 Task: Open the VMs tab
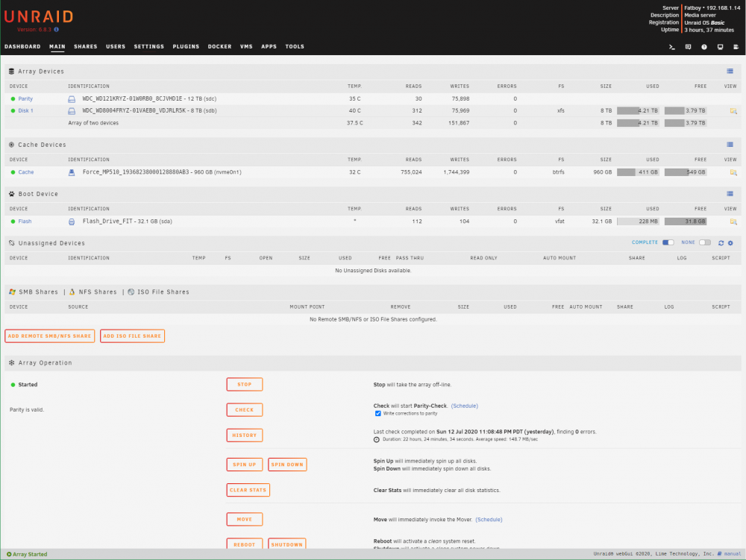coord(246,46)
